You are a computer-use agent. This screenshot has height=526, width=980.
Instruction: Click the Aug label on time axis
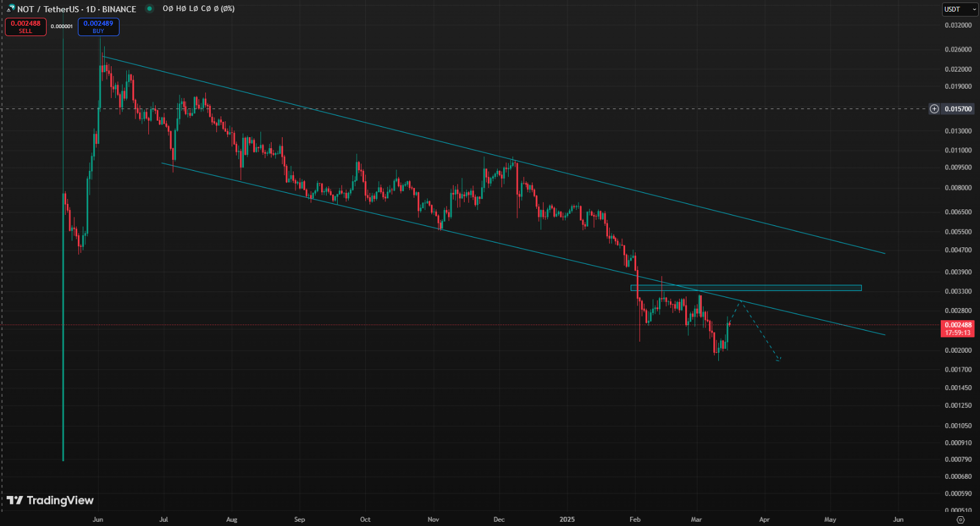(232, 519)
